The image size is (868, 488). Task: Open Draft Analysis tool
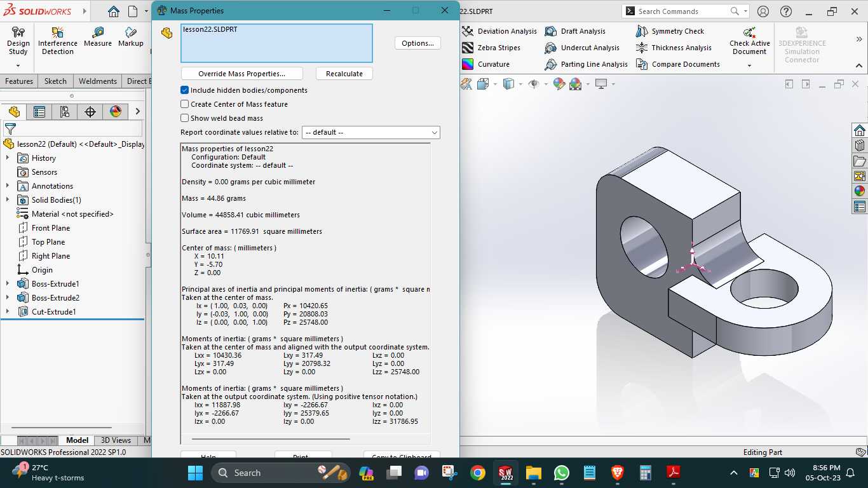[575, 31]
